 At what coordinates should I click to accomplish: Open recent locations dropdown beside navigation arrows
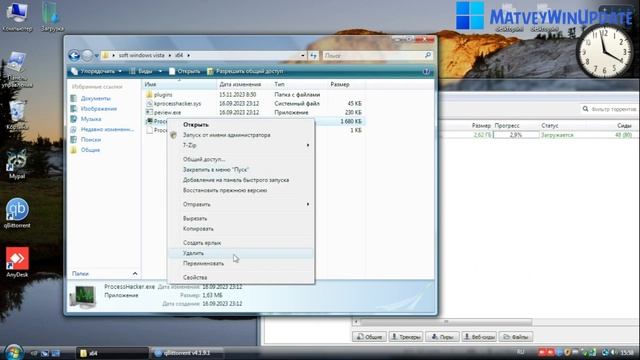[97, 56]
